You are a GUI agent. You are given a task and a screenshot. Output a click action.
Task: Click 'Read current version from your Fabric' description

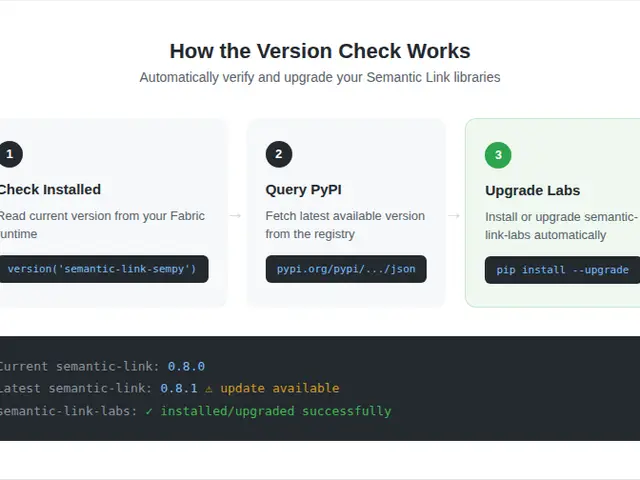pyautogui.click(x=102, y=225)
